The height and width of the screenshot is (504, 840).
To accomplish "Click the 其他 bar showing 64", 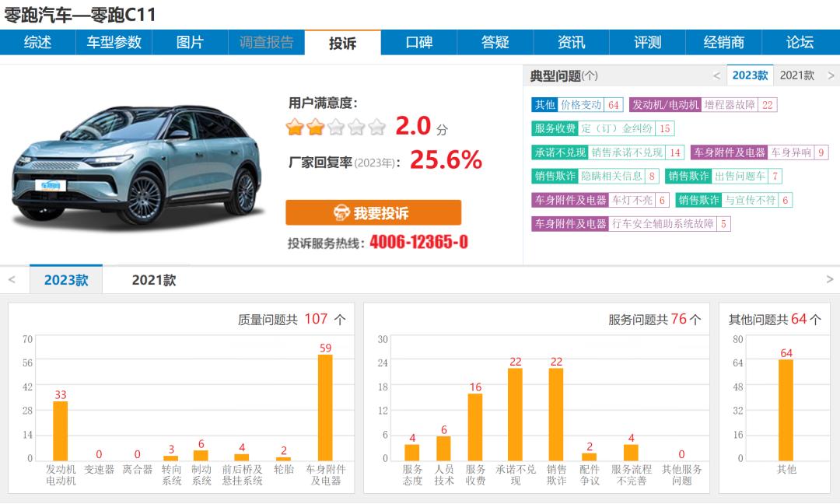I will pos(786,410).
